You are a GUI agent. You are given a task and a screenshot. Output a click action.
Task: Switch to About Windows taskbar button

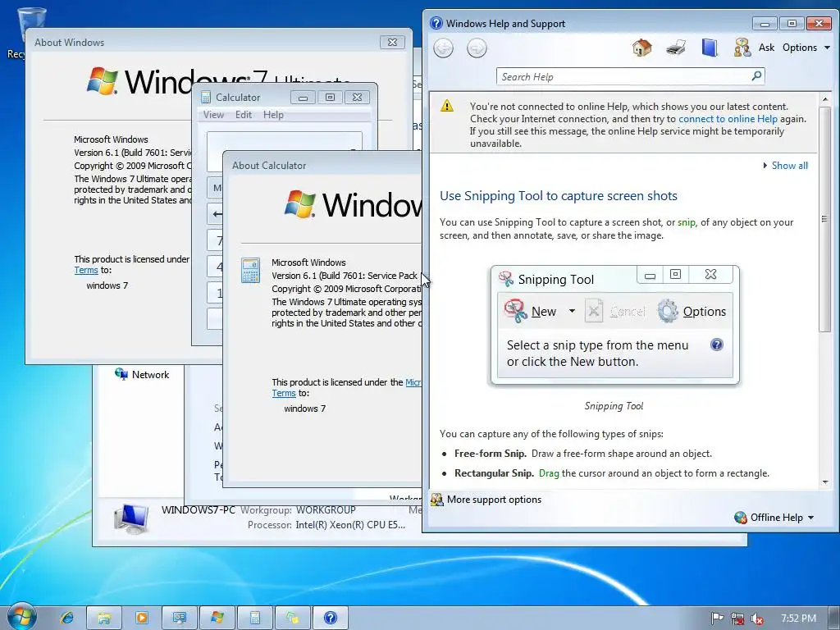[217, 618]
